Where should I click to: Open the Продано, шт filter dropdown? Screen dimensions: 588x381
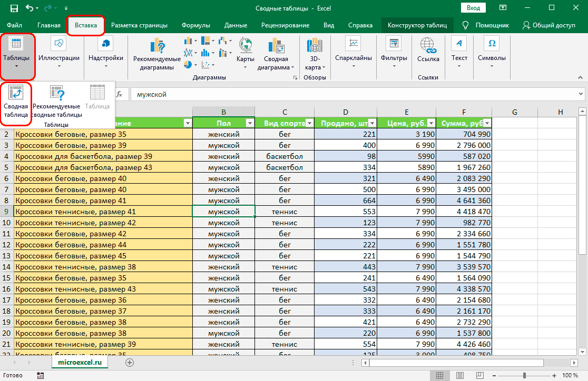(371, 123)
